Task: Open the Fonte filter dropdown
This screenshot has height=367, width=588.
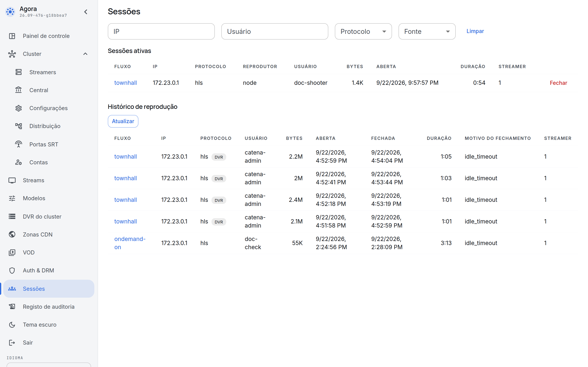Action: click(x=427, y=31)
